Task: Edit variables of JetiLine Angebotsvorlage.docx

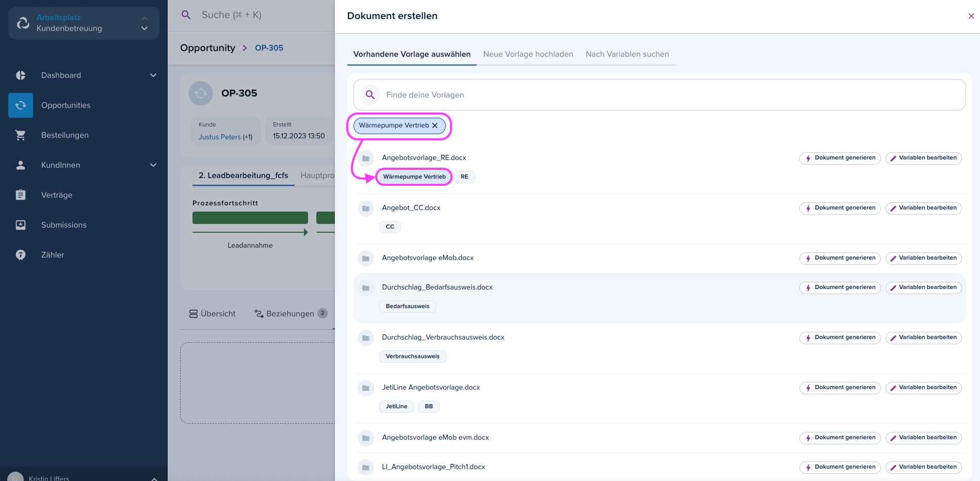Action: pos(924,388)
